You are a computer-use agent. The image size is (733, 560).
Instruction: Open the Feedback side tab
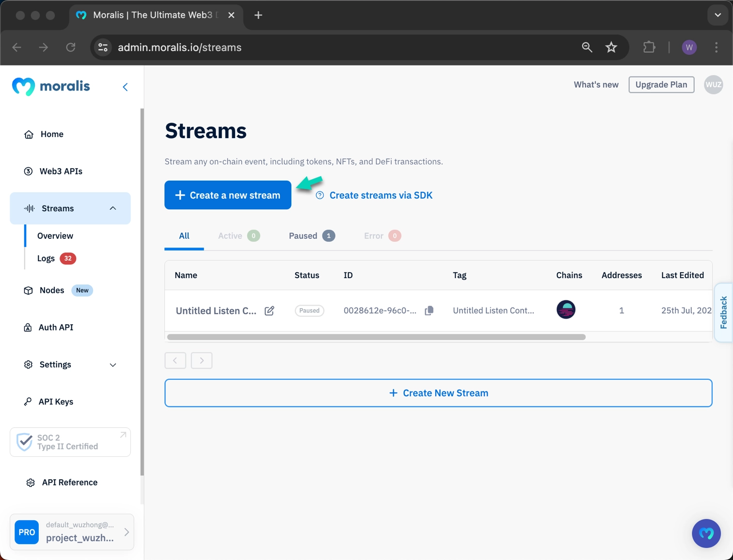(x=724, y=312)
